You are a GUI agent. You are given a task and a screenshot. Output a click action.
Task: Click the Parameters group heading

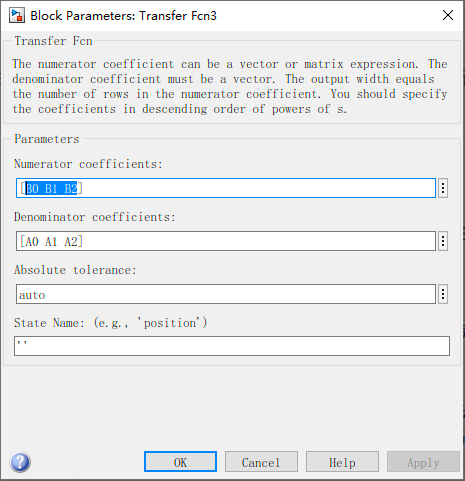pyautogui.click(x=47, y=139)
